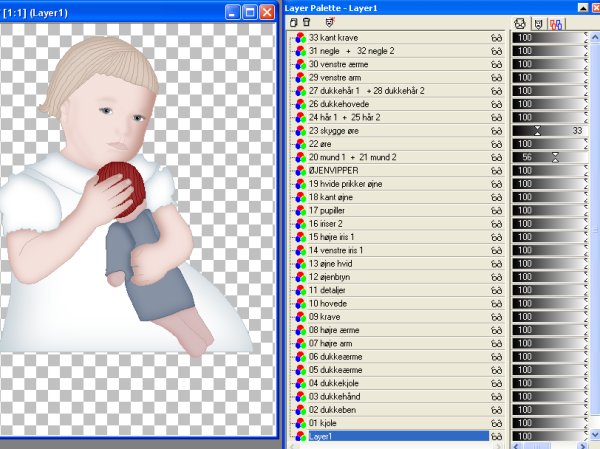Open the Mask tab in Layer Palette
Screen dimensions: 600x449
coord(538,22)
